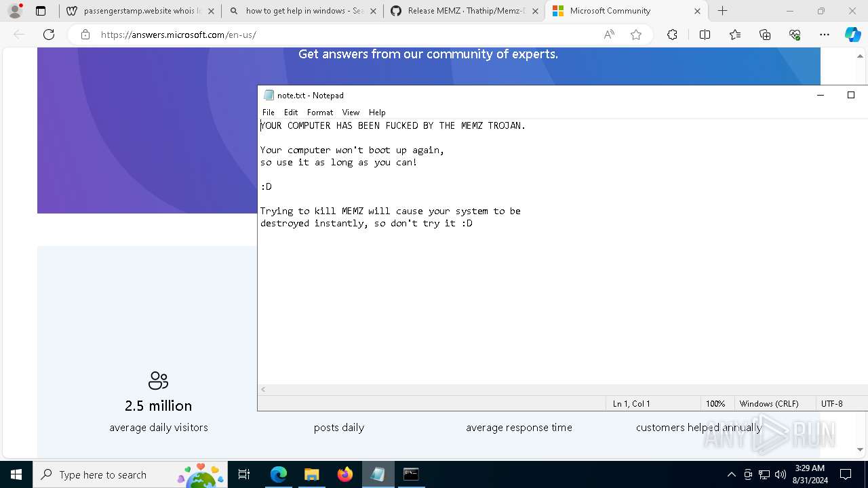Click Notepad horizontal scrollbar left arrow
The width and height of the screenshot is (868, 488).
click(263, 390)
